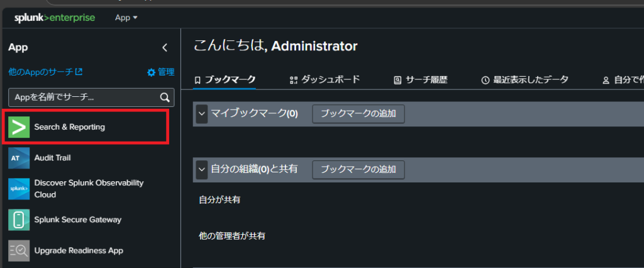The width and height of the screenshot is (644, 268).
Task: Open the Audit Trail app icon
Action: pos(19,158)
